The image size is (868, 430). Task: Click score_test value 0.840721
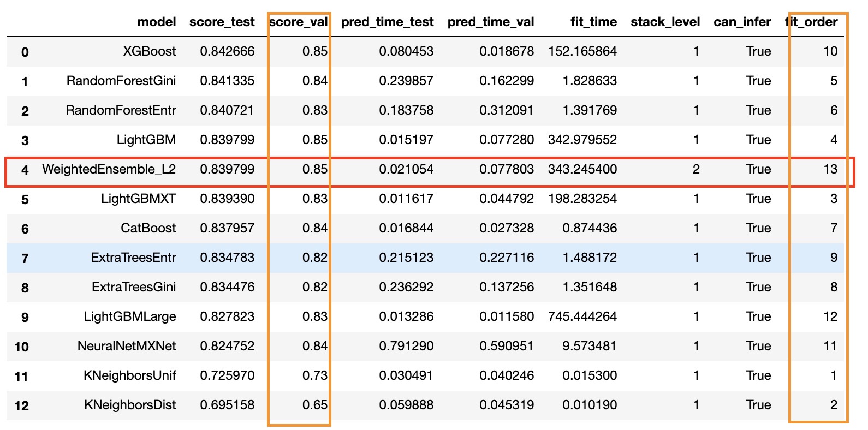coord(227,110)
